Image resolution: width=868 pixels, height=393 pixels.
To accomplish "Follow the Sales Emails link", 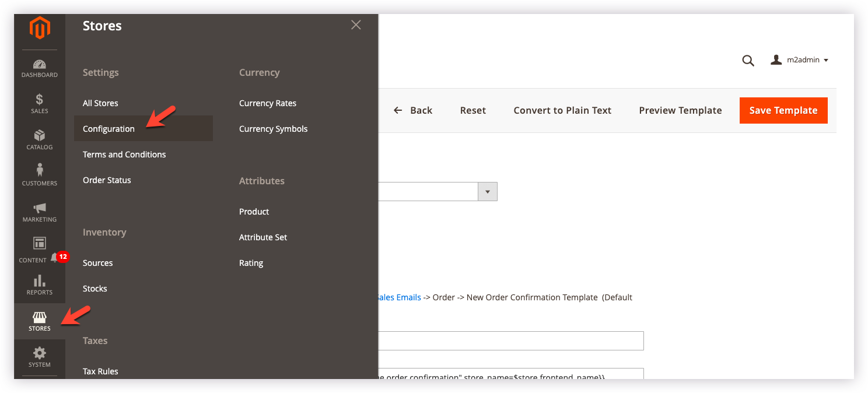I will [400, 297].
